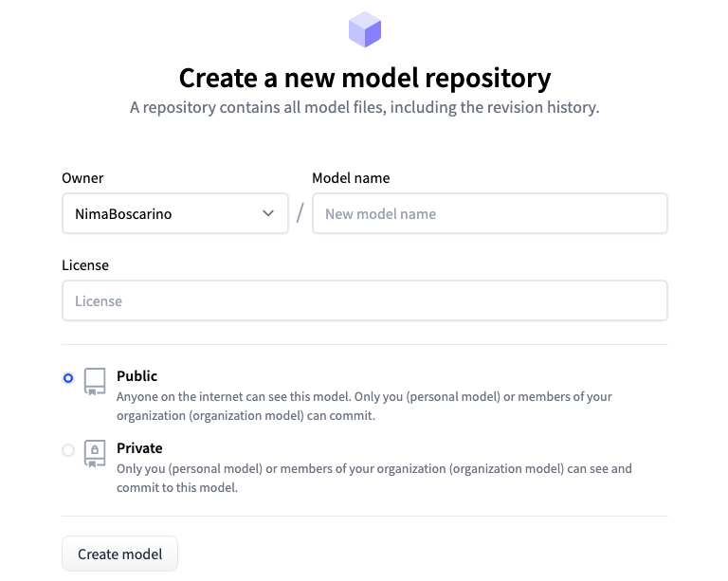Click the Public visibility description text

coord(364,406)
